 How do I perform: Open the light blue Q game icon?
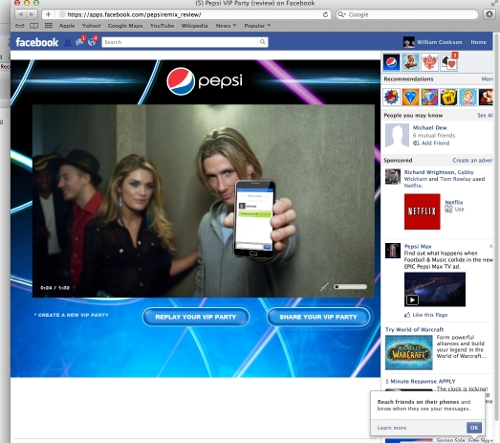pyautogui.click(x=468, y=97)
